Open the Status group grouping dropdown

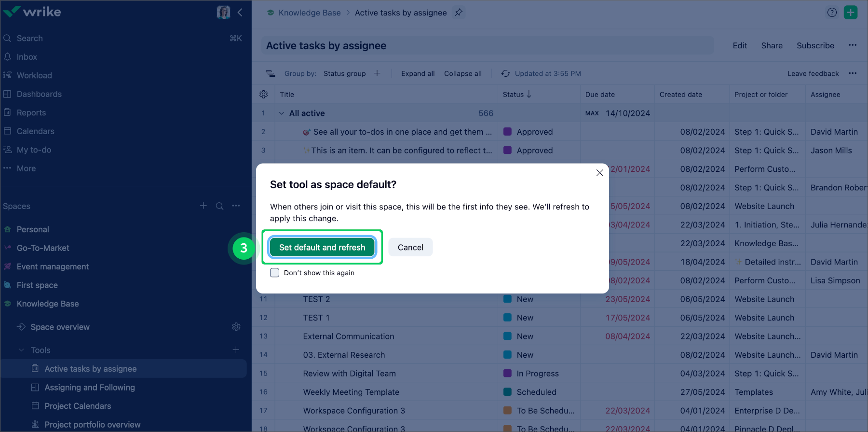click(x=344, y=73)
